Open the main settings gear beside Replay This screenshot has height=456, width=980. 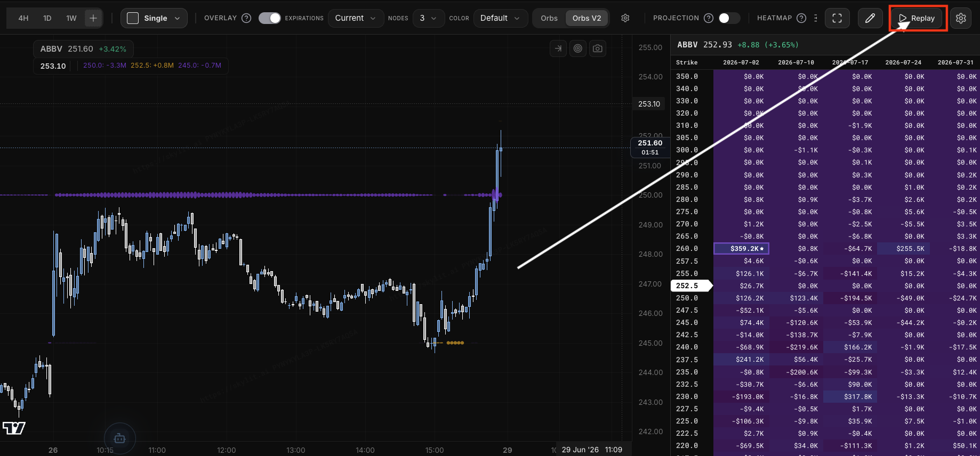(x=961, y=18)
